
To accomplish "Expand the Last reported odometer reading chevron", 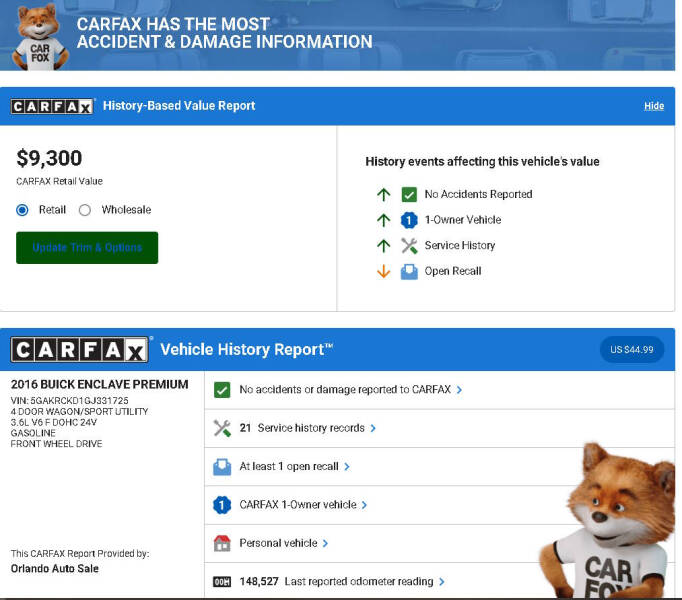I will pyautogui.click(x=442, y=581).
